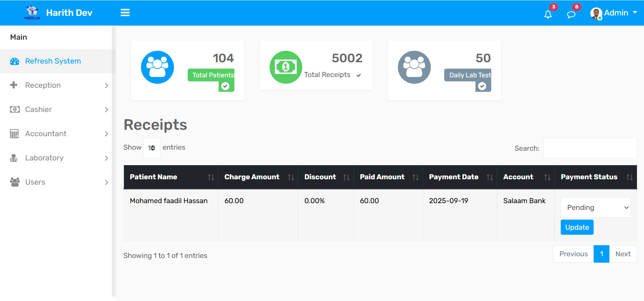Click the check mark under Total Patients

tap(225, 86)
